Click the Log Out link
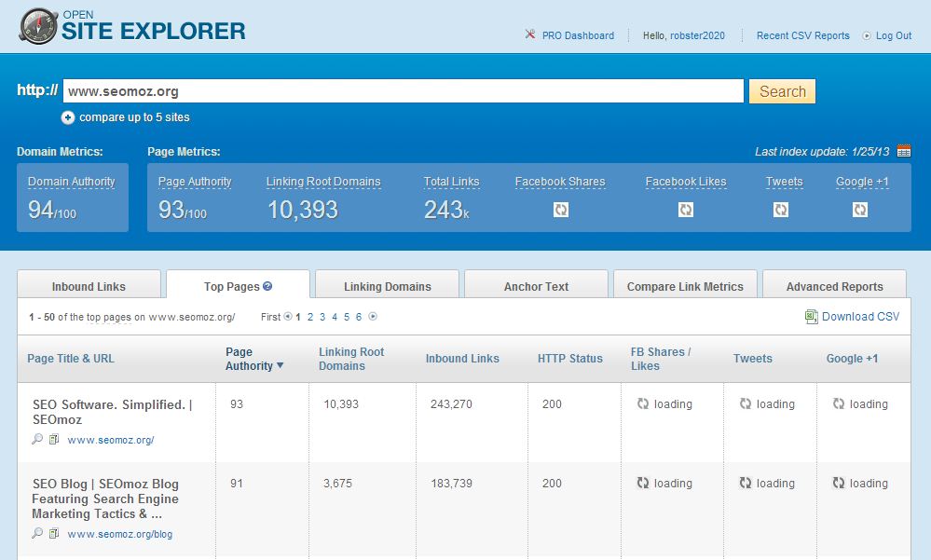 click(893, 35)
